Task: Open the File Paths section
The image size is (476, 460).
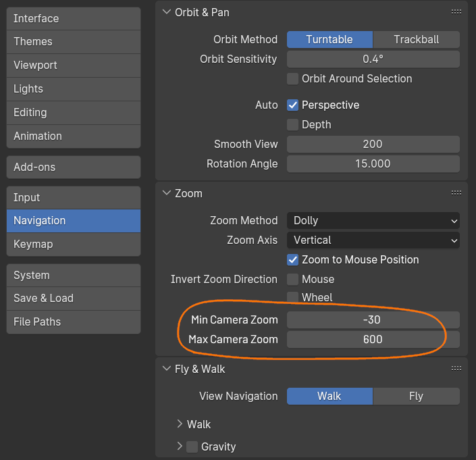Action: [x=74, y=322]
